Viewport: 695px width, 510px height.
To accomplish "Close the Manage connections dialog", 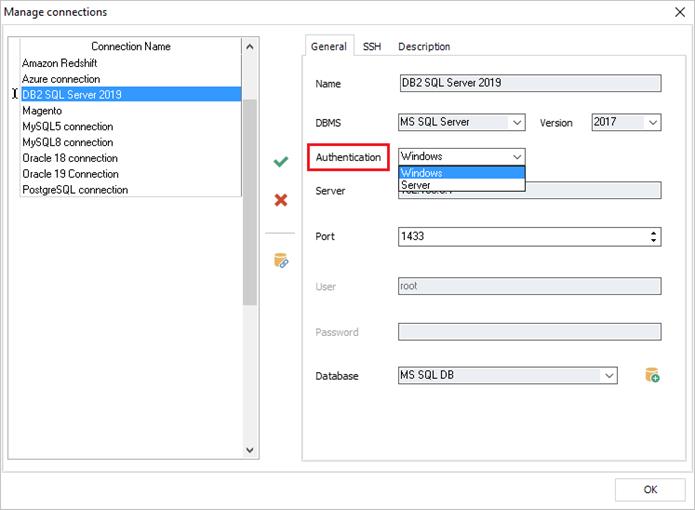I will point(680,12).
